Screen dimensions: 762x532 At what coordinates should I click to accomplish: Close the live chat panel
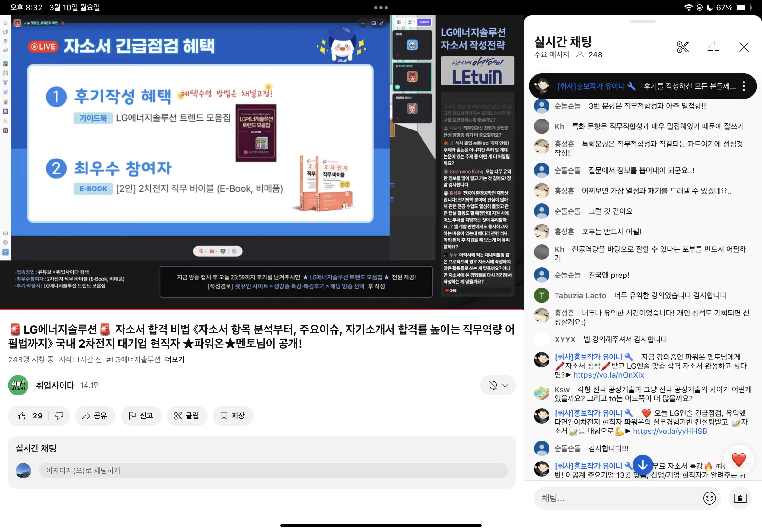(744, 47)
